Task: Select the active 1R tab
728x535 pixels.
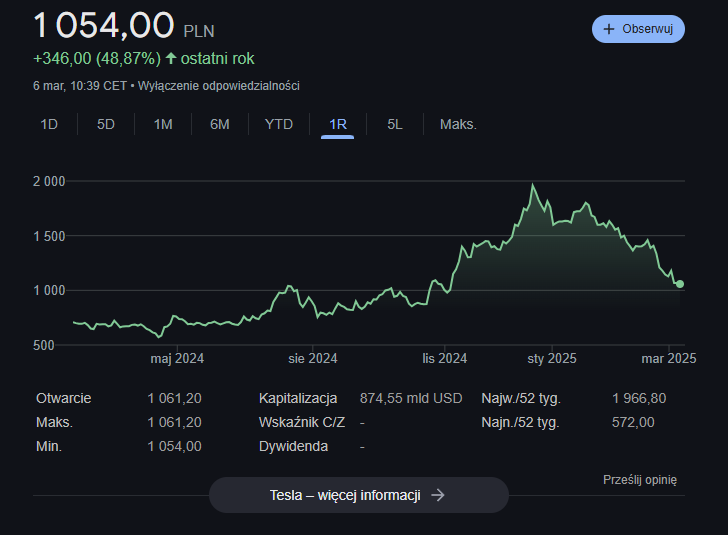Action: (338, 124)
